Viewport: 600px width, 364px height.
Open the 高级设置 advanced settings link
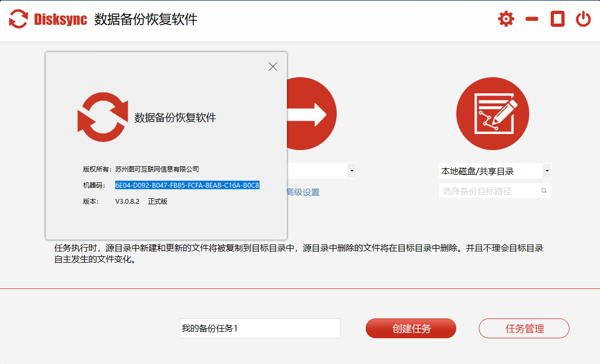pos(303,192)
